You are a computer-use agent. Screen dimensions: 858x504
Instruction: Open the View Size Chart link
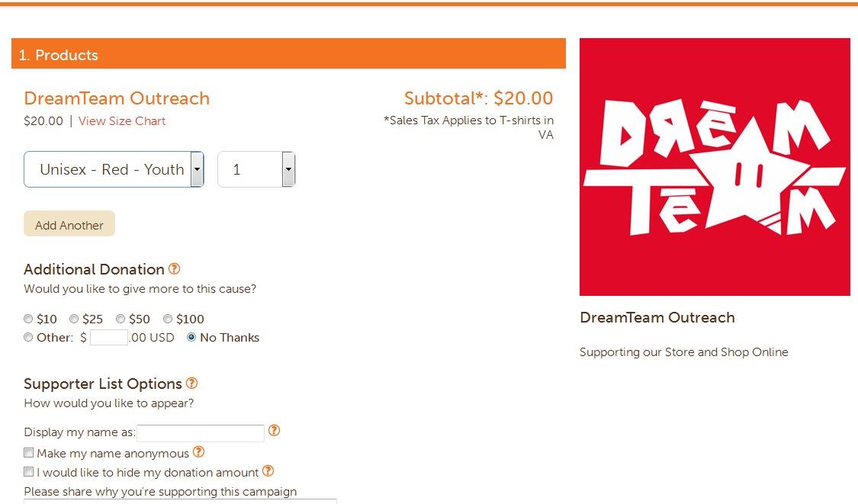[x=122, y=121]
